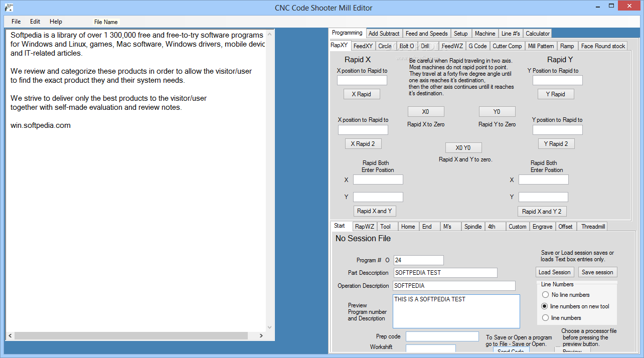
Task: Click the X Rapid 2 button
Action: point(363,144)
